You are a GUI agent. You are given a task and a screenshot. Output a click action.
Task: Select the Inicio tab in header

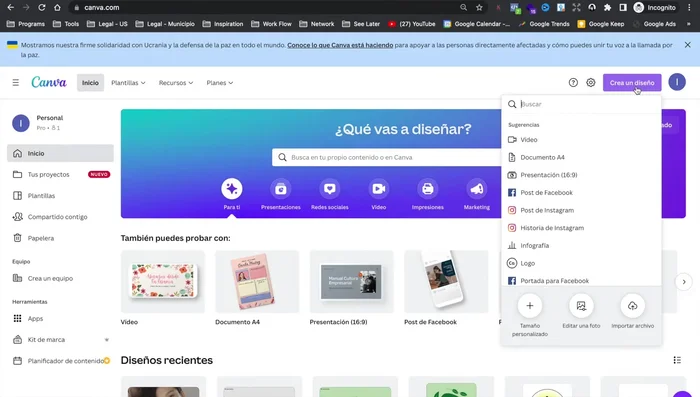90,83
